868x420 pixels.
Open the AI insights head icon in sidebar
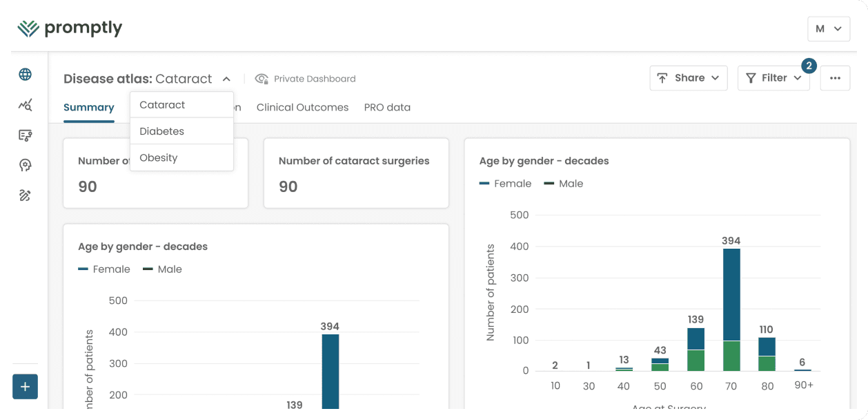click(x=25, y=165)
